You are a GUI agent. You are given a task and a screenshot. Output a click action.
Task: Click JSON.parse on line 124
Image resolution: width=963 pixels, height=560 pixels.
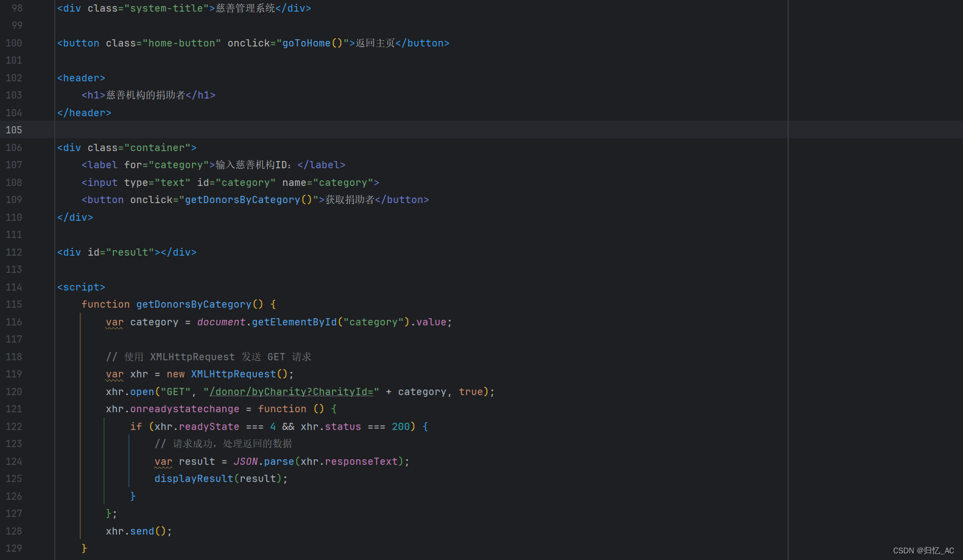263,462
